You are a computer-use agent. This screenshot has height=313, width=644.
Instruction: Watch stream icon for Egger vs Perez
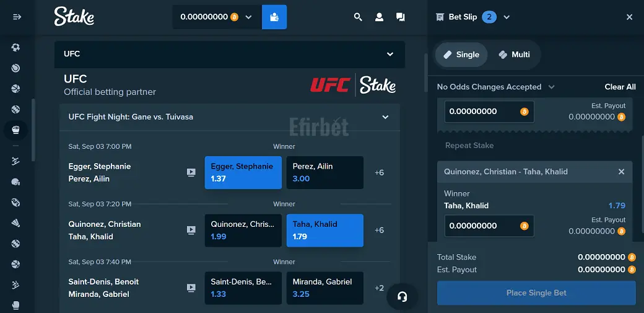click(x=191, y=172)
